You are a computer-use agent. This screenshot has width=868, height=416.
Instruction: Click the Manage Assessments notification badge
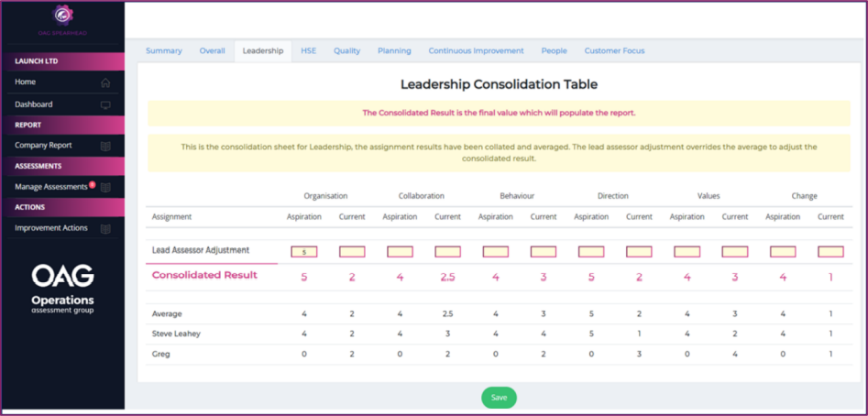click(92, 184)
